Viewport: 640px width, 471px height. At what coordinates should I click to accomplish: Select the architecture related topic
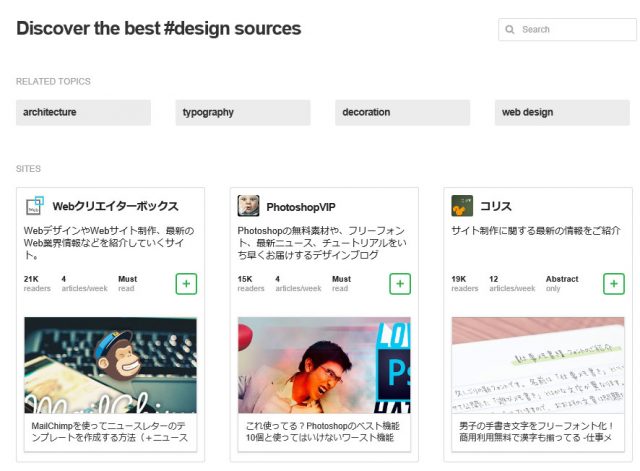tap(83, 112)
